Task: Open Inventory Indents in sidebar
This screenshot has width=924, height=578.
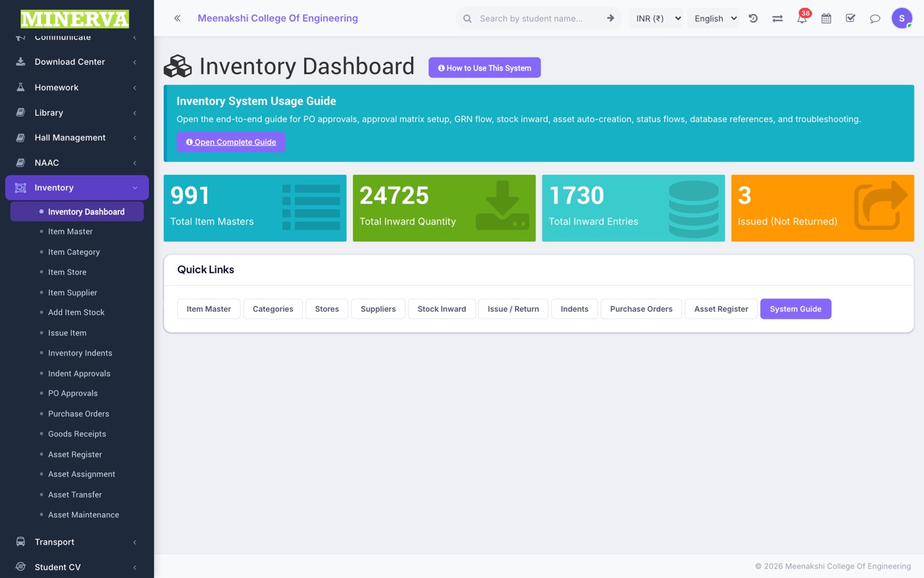Action: pyautogui.click(x=80, y=353)
